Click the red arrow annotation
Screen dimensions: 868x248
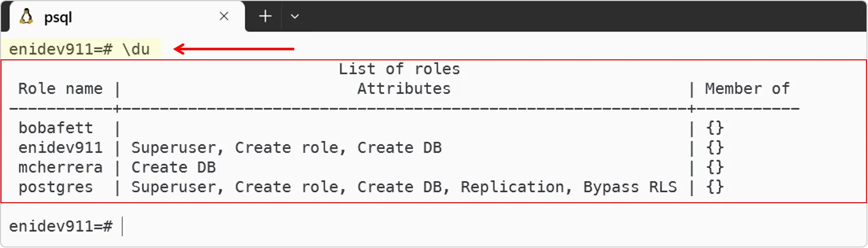(234, 49)
